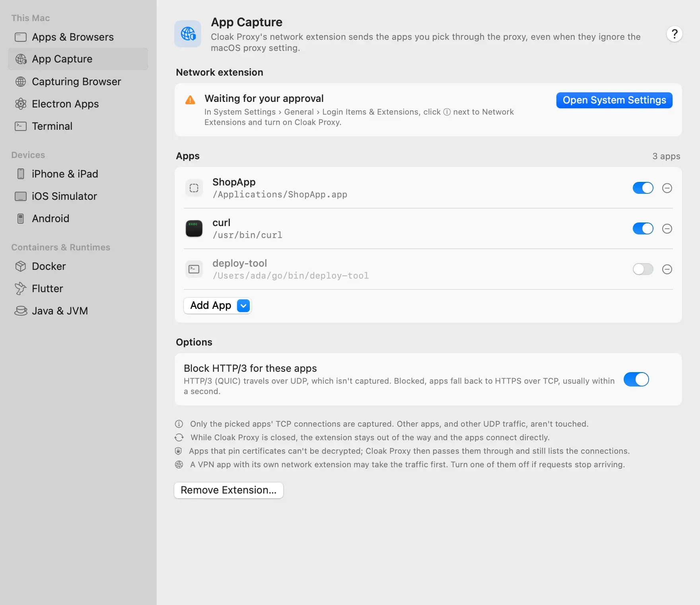Image resolution: width=700 pixels, height=605 pixels.
Task: Toggle Block HTTP/3 for these apps
Action: coord(636,379)
